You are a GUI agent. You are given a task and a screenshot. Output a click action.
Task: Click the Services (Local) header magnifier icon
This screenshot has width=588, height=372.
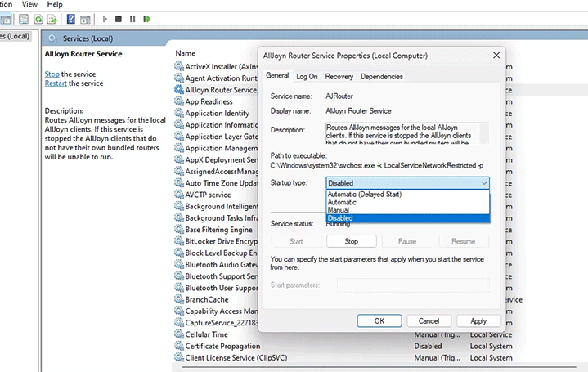tap(52, 38)
